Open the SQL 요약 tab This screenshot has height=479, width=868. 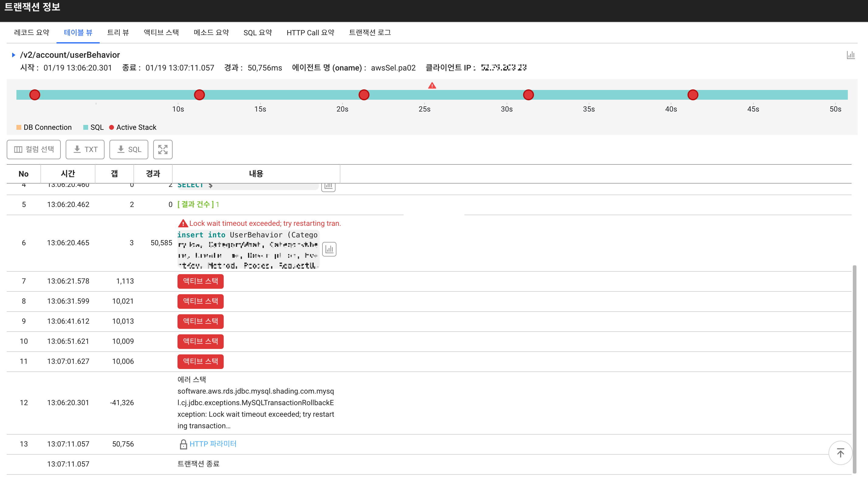257,33
